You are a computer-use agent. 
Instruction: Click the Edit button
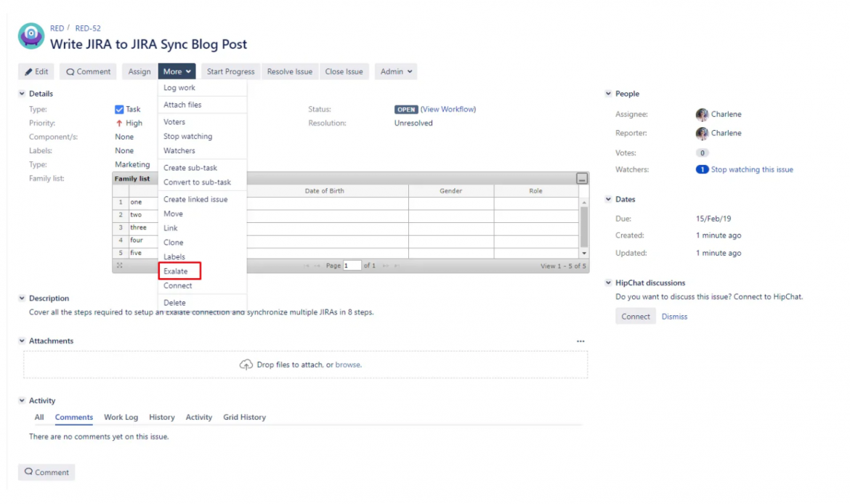click(x=36, y=72)
